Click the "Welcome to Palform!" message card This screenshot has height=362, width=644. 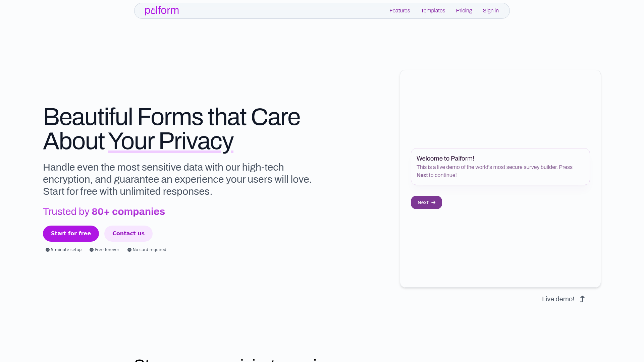500,167
